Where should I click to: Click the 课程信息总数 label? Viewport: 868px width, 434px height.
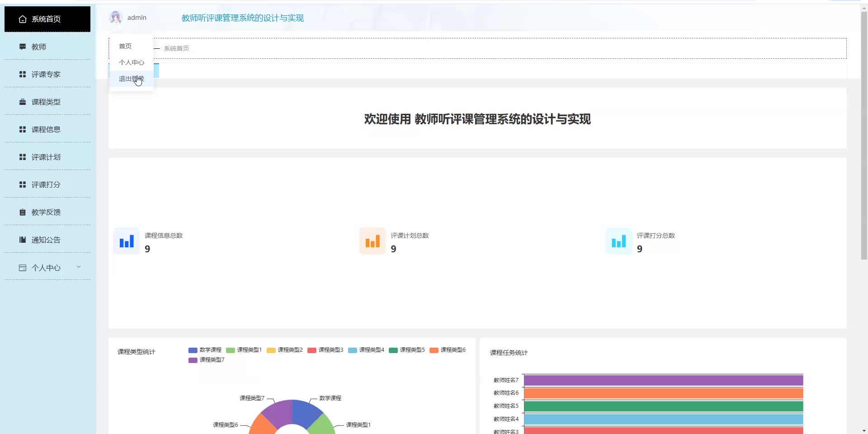point(164,236)
